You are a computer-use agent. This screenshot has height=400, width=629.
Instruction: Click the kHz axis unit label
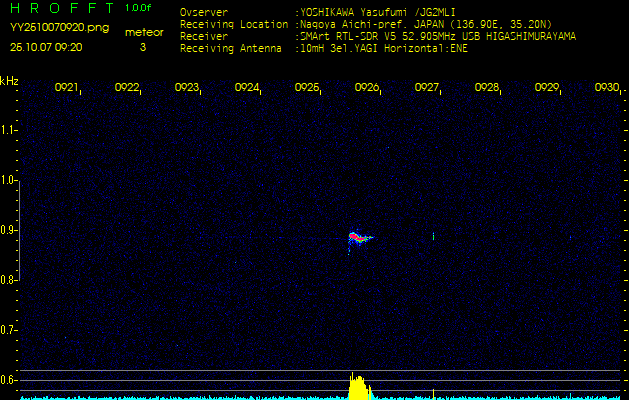(9, 81)
